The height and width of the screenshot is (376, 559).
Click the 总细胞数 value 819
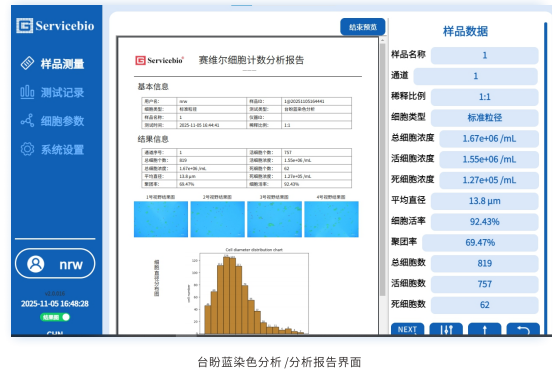[x=484, y=263]
